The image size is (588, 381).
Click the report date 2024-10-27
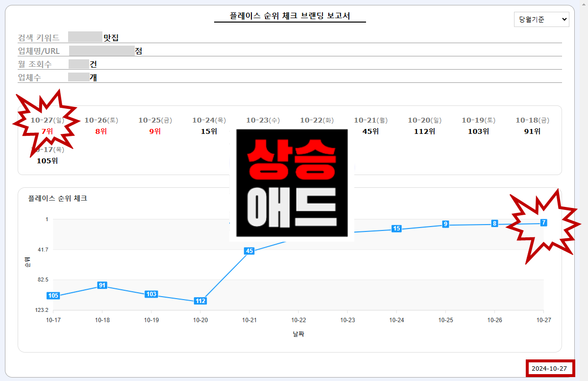point(549,368)
